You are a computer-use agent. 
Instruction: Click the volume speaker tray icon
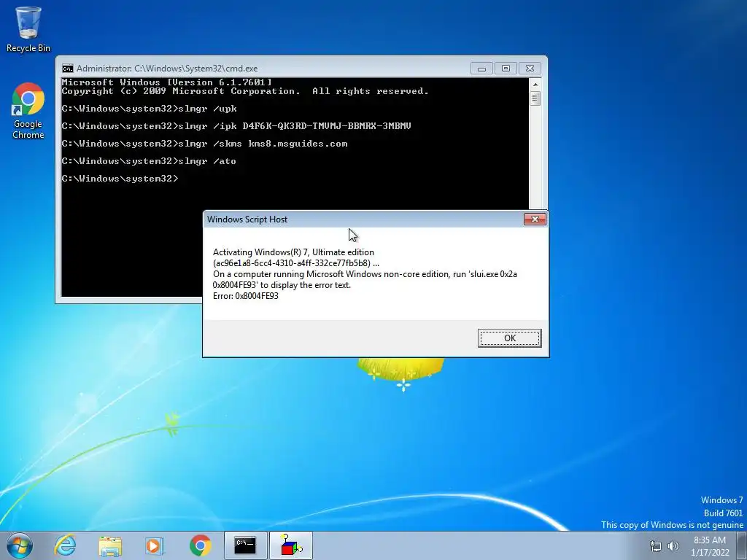(673, 546)
